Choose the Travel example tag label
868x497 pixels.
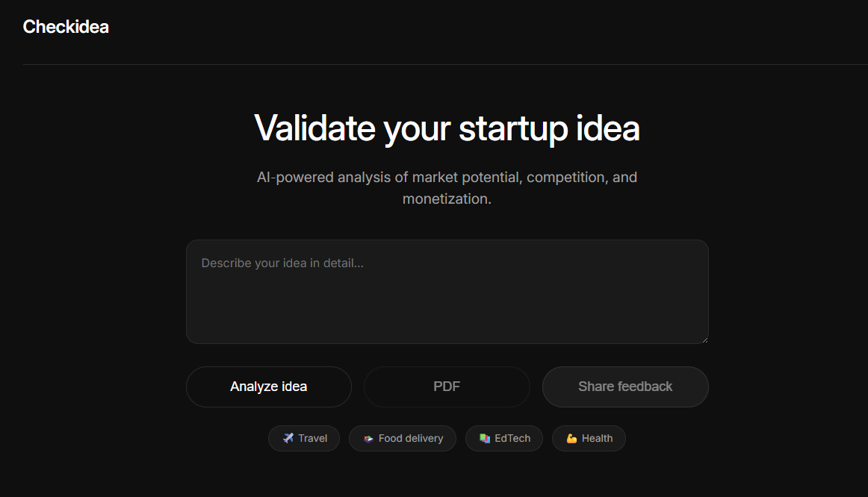click(312, 439)
